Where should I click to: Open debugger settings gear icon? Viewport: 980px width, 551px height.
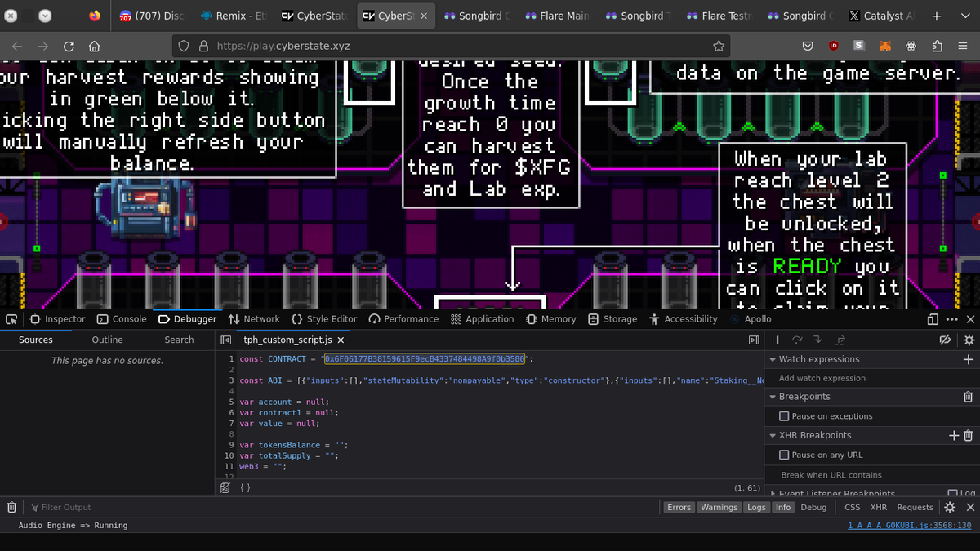(x=969, y=340)
